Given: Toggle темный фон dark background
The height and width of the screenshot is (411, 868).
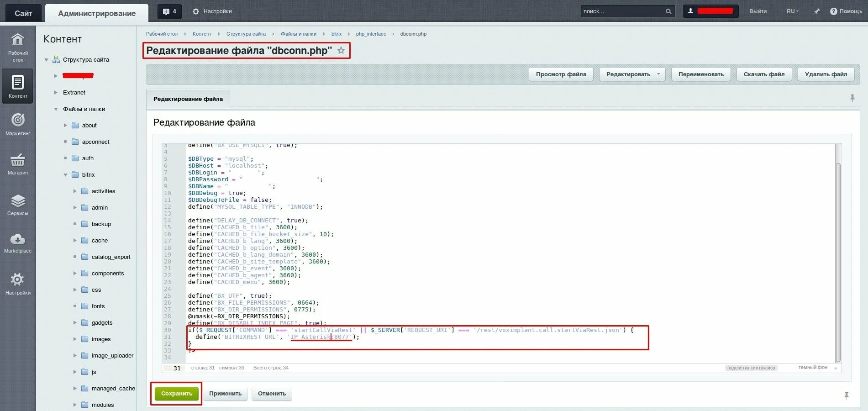Looking at the screenshot, I should (x=813, y=368).
